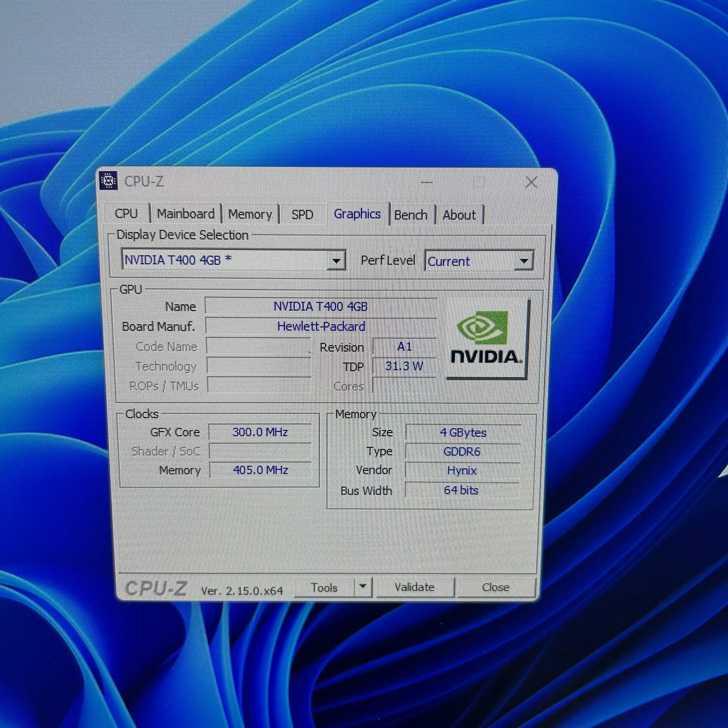Click the CPU-Z app icon in title bar
This screenshot has height=728, width=728.
point(108,181)
